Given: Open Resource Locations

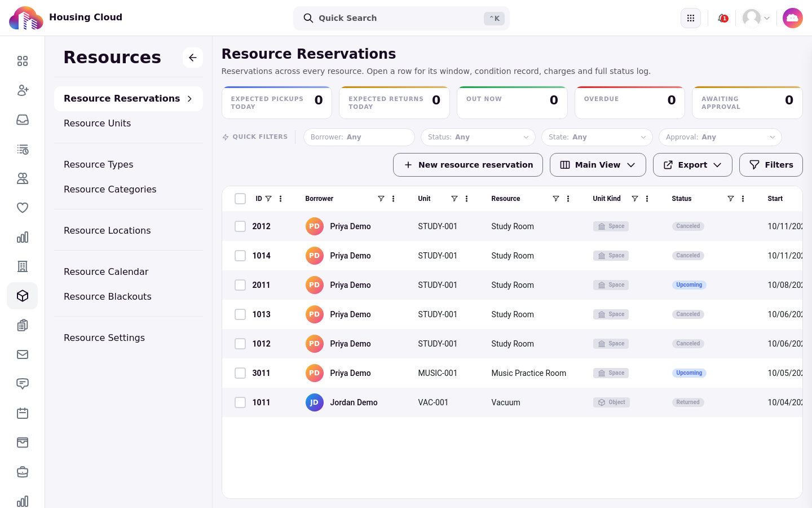Looking at the screenshot, I should tap(107, 230).
